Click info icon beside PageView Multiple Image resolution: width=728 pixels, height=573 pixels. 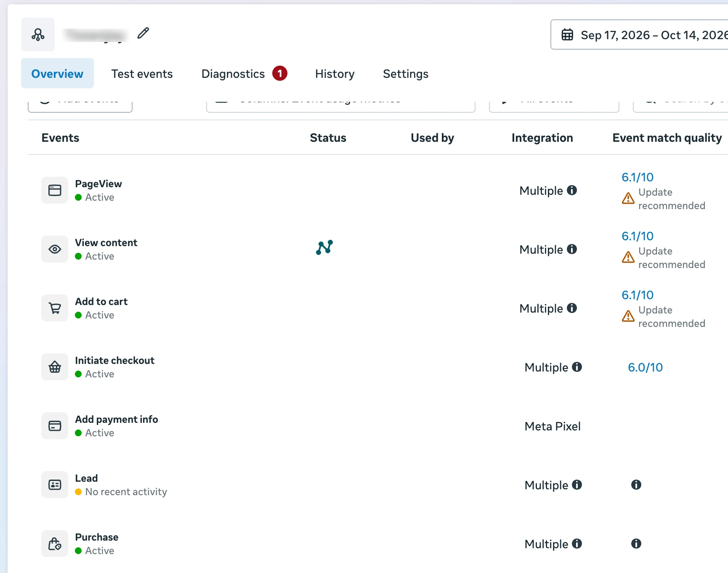(x=572, y=190)
